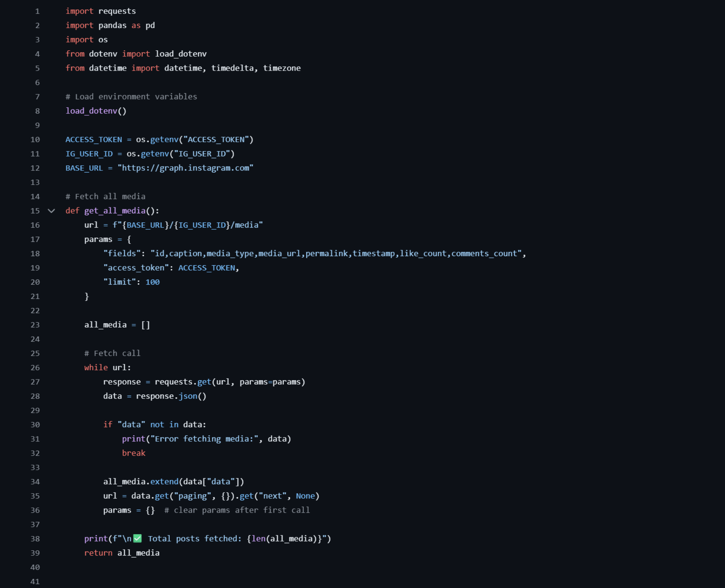Click the "Fetch all media" comment
The height and width of the screenshot is (588, 725).
point(105,197)
